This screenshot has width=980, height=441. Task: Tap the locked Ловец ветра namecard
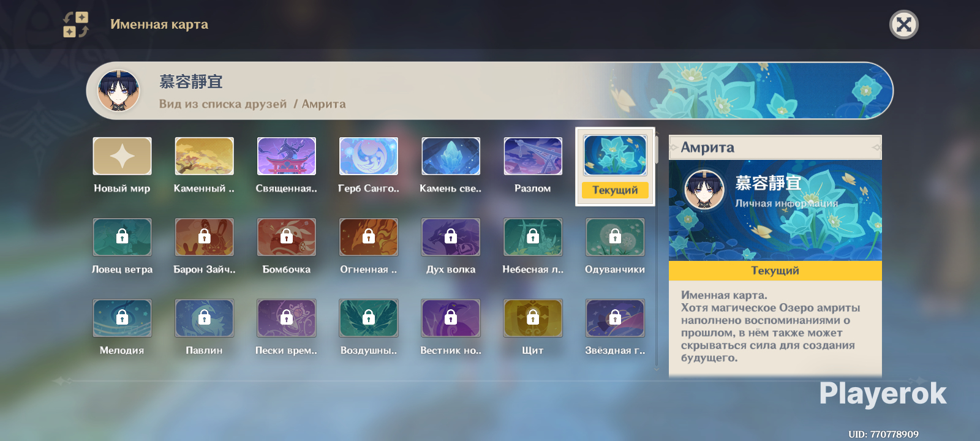[122, 237]
